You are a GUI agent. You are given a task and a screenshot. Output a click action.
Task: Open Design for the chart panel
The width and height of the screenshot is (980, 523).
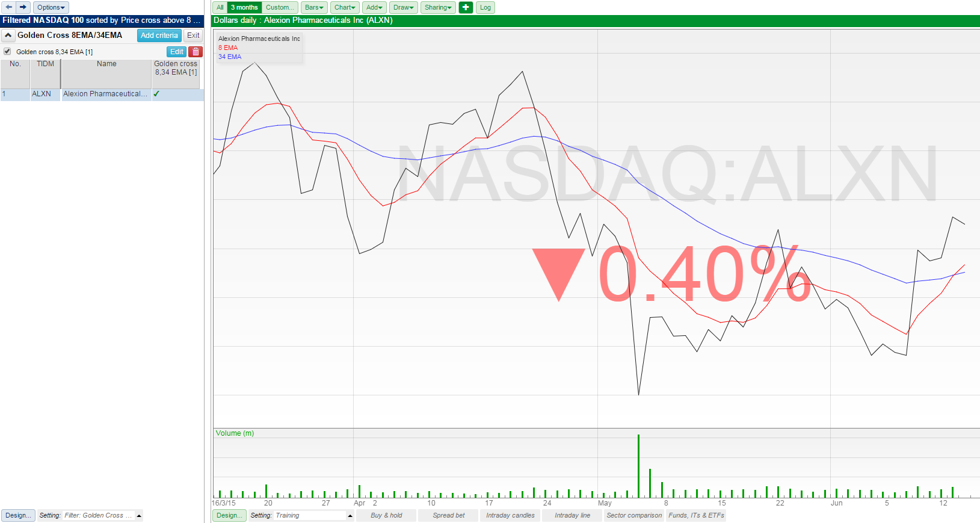(x=229, y=516)
